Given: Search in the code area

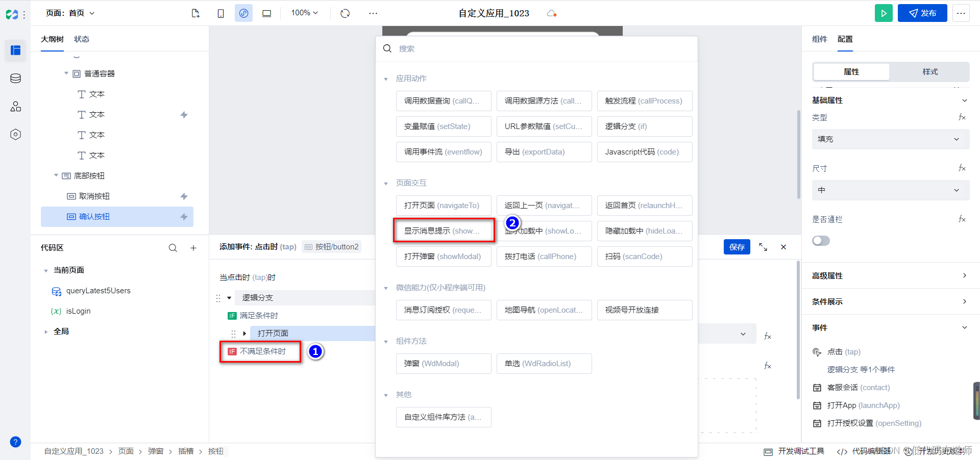Looking at the screenshot, I should point(173,248).
